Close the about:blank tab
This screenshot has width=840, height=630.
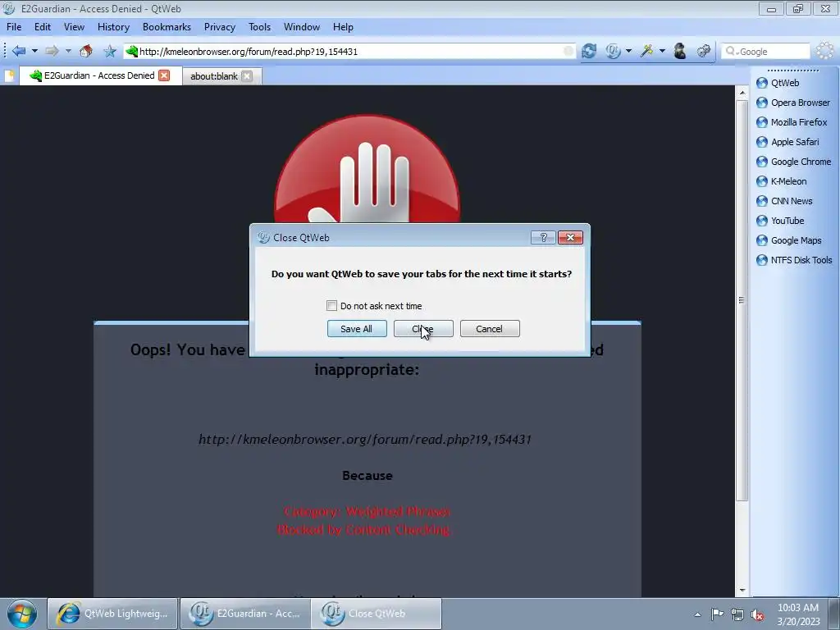tap(246, 76)
